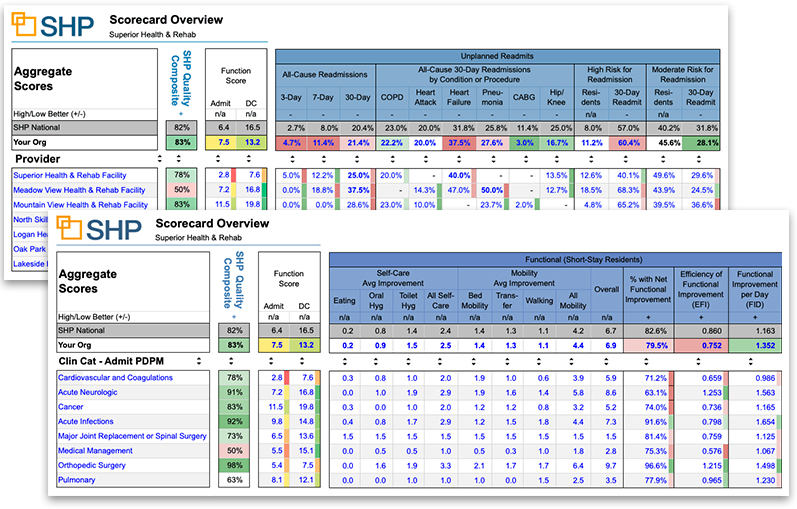The width and height of the screenshot is (797, 509).
Task: Select the Cancer category link
Action: pyautogui.click(x=71, y=407)
